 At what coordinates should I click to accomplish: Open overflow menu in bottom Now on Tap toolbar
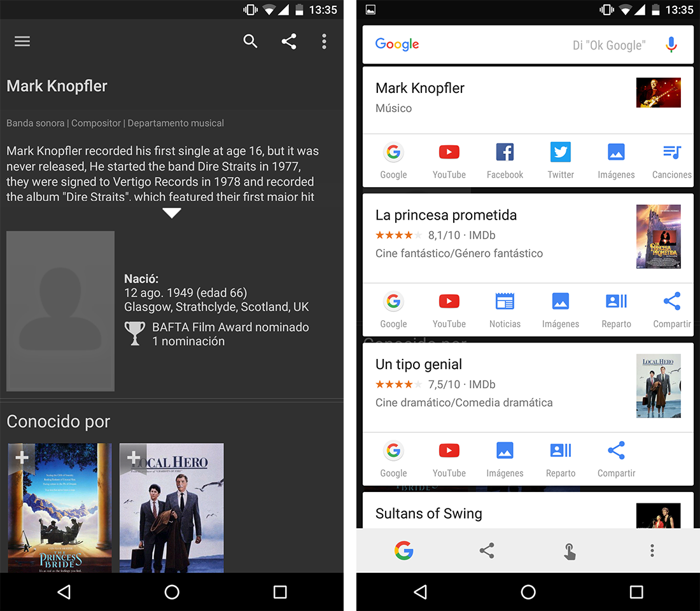coord(652,551)
